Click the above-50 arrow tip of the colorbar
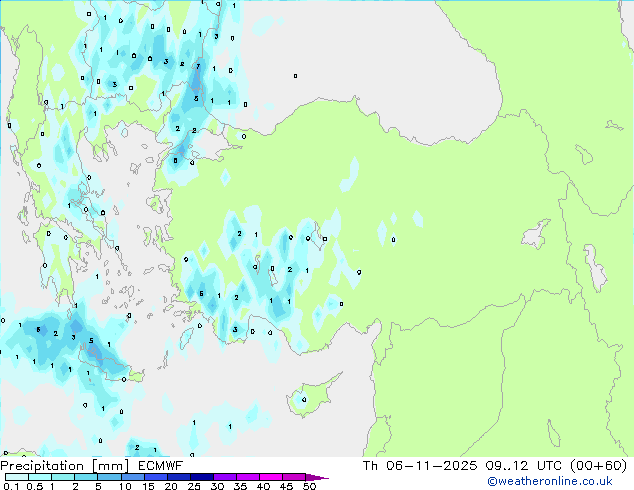The height and width of the screenshot is (490, 634). [x=317, y=477]
